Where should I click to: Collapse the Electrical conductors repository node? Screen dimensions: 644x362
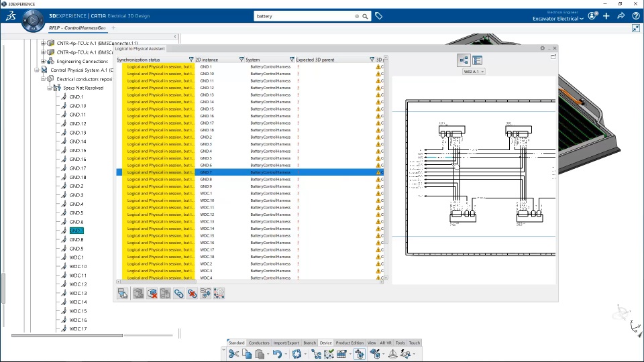point(43,79)
